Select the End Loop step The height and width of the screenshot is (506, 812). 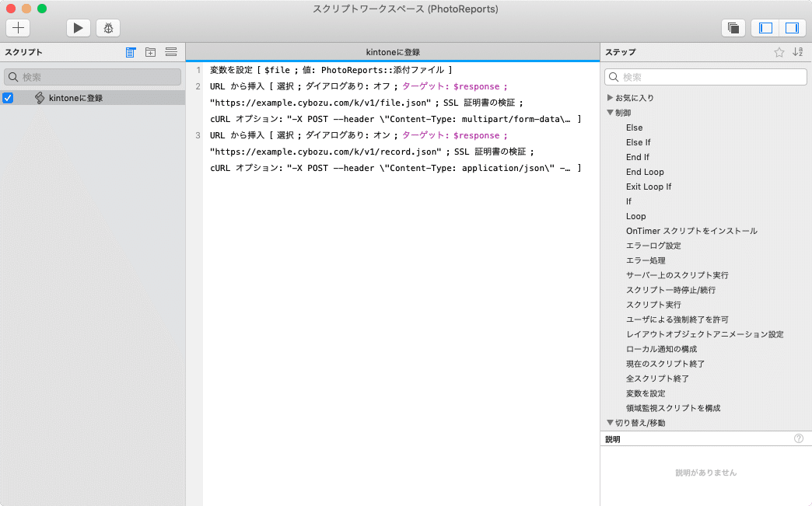(645, 172)
